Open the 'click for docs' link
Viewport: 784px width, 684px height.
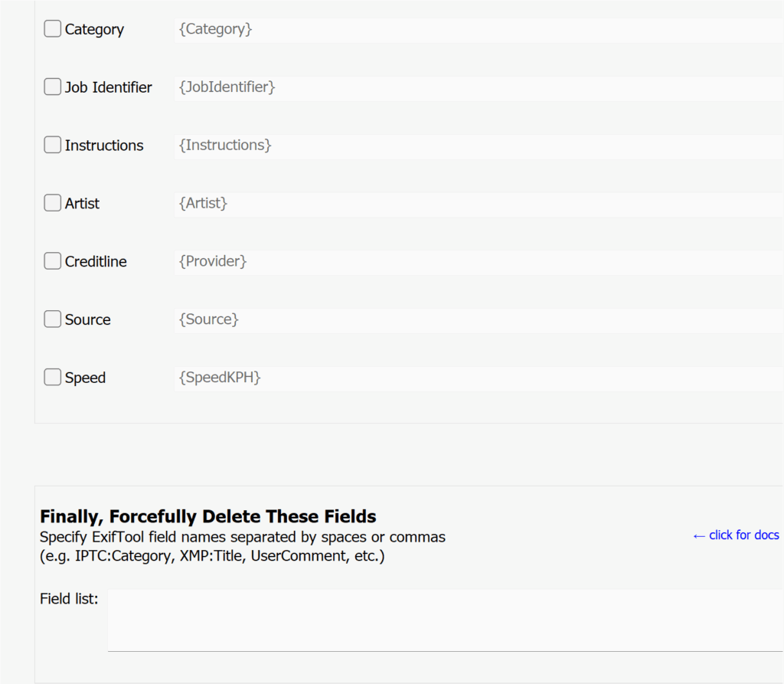(735, 535)
